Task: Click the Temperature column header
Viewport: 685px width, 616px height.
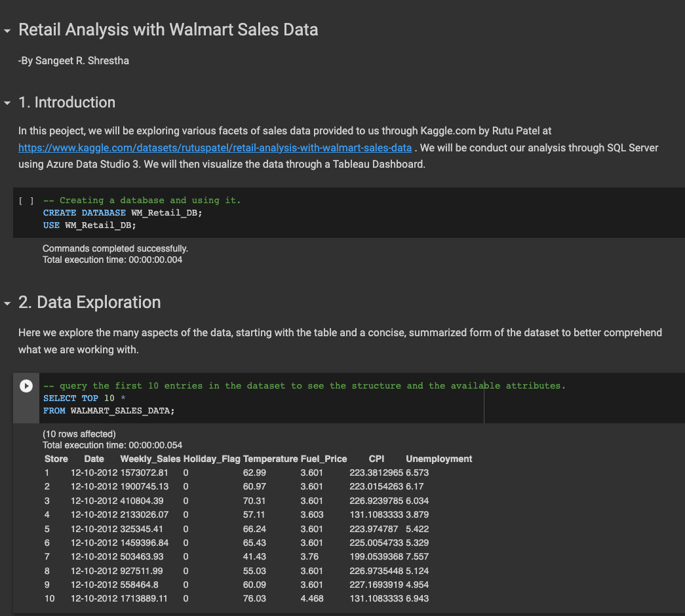Action: click(x=271, y=459)
